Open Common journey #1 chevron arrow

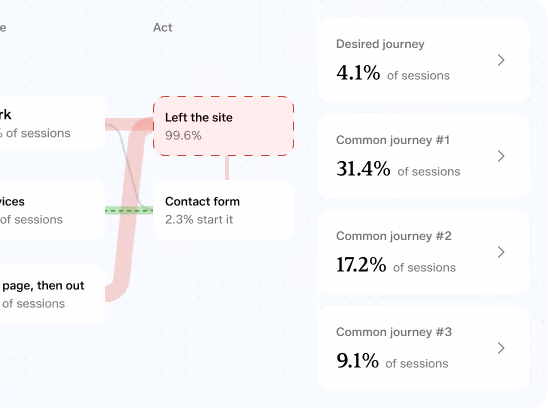click(501, 156)
